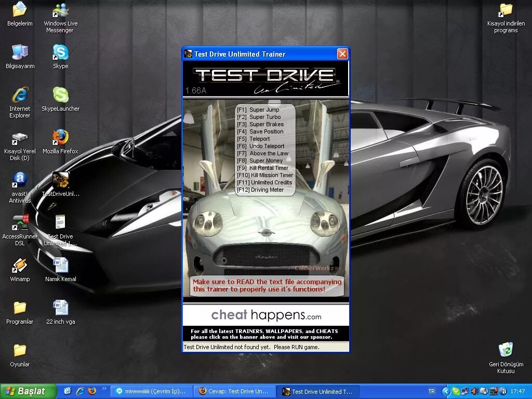Click Firefox icon in quick launch bar
Image resolution: width=532 pixels, height=399 pixels.
[92, 391]
